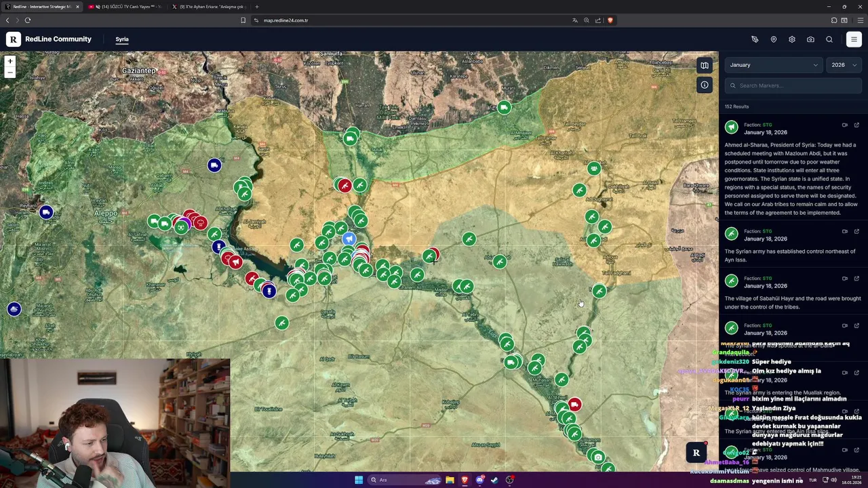
Task: Open video icon on Ahmed al-Sharaa entry
Action: pos(845,125)
